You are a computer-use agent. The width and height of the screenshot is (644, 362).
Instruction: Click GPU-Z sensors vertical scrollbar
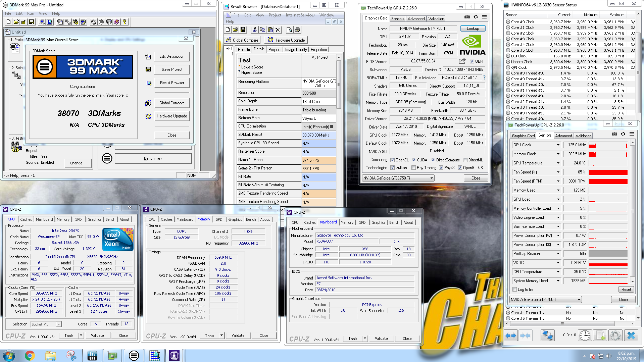pyautogui.click(x=632, y=212)
